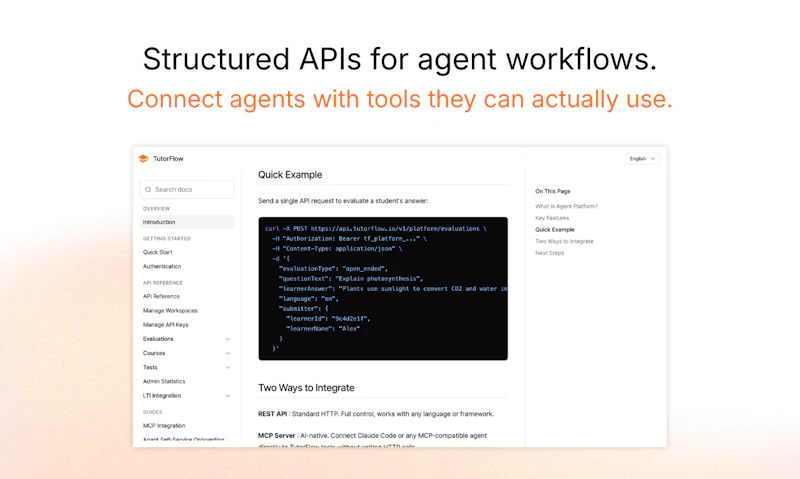800x479 pixels.
Task: Open the Authentication page
Action: pos(162,266)
